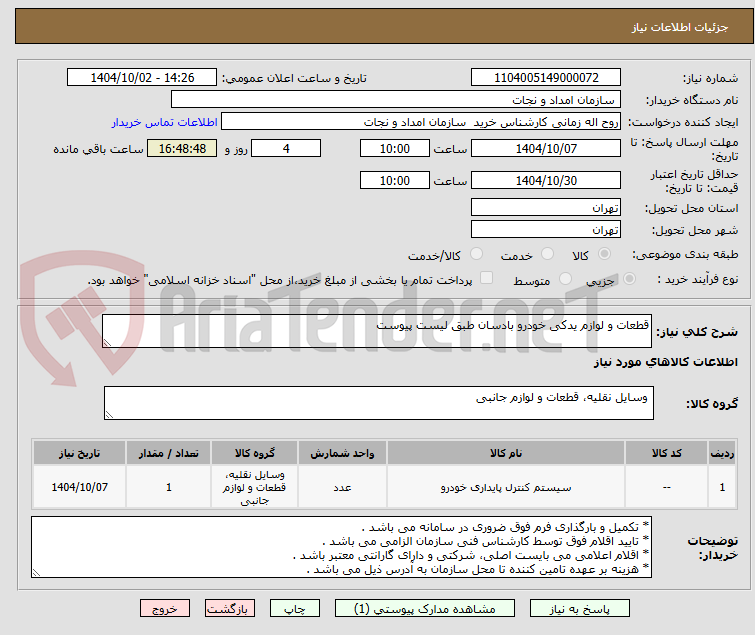Click the goods group text area 'وسایل نقلیه'

point(378,403)
